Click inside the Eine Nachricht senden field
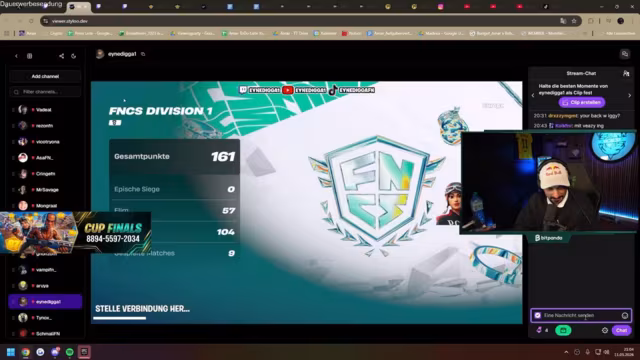The width and height of the screenshot is (640, 360). 581,316
